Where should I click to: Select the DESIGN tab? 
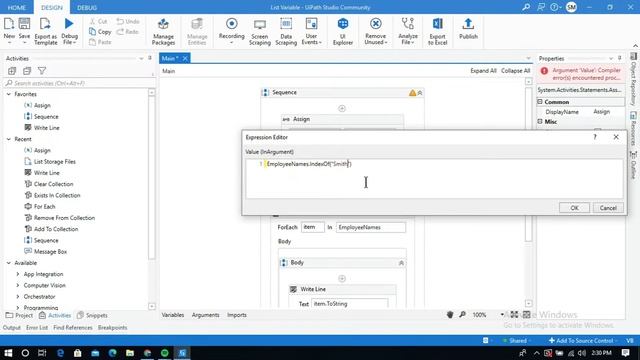pyautogui.click(x=52, y=7)
